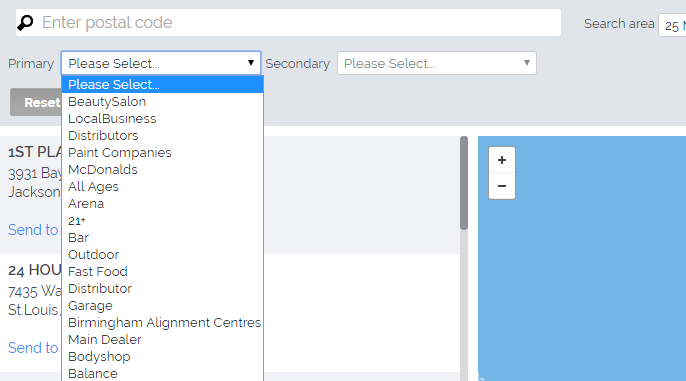This screenshot has width=686, height=381.
Task: Select the highlighted Please Select option
Action: (x=162, y=84)
